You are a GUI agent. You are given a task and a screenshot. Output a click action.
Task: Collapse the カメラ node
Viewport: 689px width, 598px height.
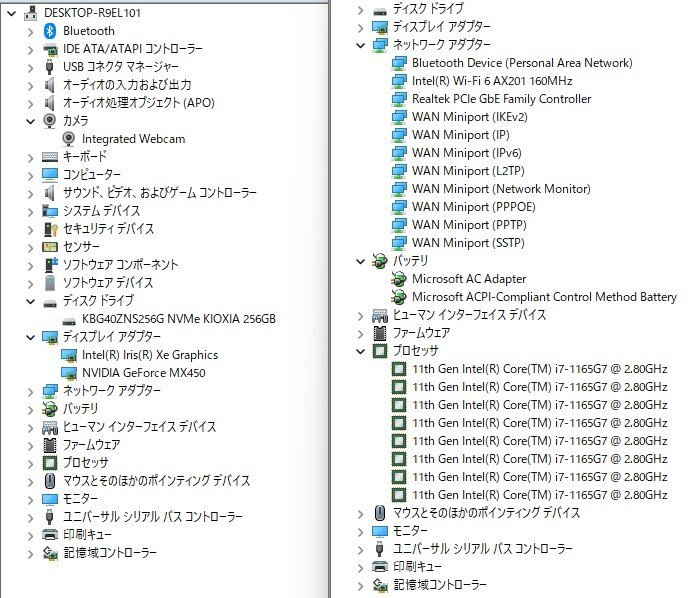[30, 121]
